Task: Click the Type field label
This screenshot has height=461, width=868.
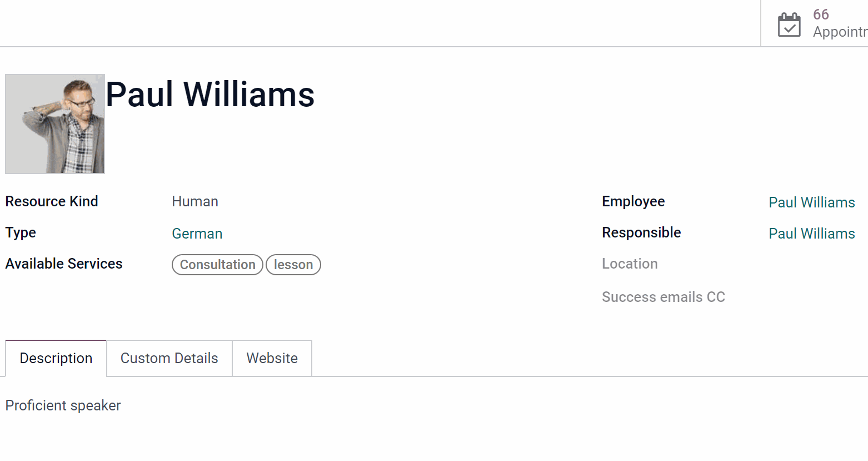Action: point(21,232)
